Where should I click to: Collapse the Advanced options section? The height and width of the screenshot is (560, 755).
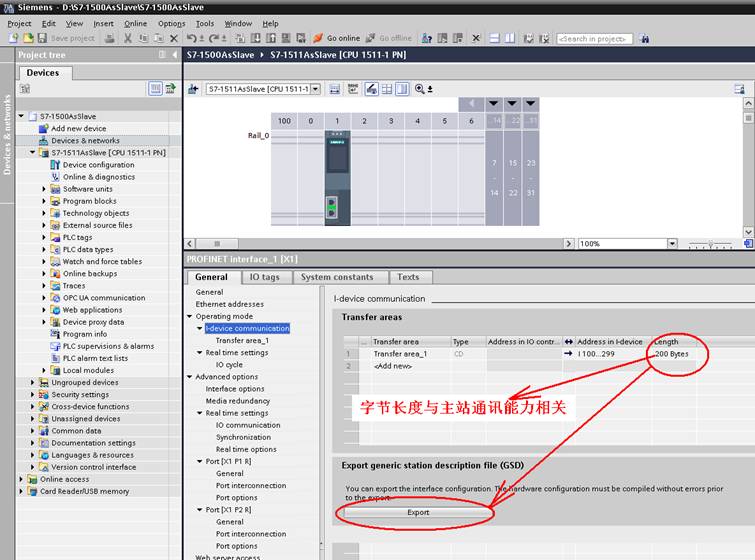190,377
